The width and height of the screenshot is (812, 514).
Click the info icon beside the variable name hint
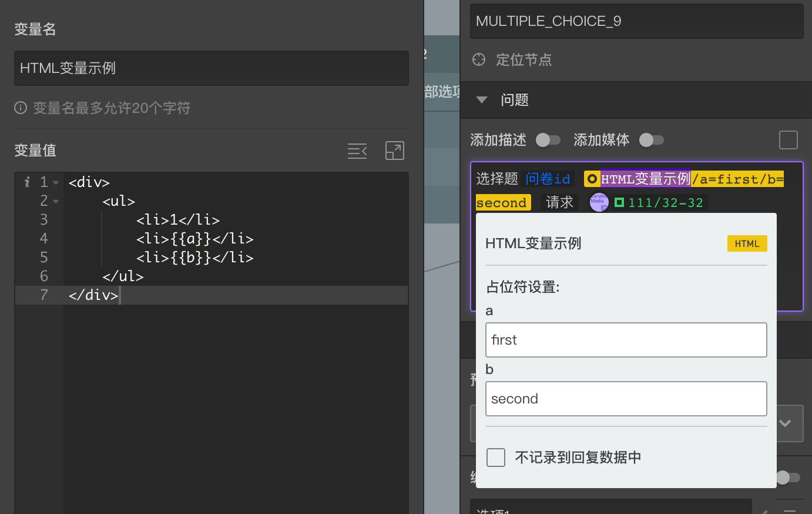[x=21, y=108]
